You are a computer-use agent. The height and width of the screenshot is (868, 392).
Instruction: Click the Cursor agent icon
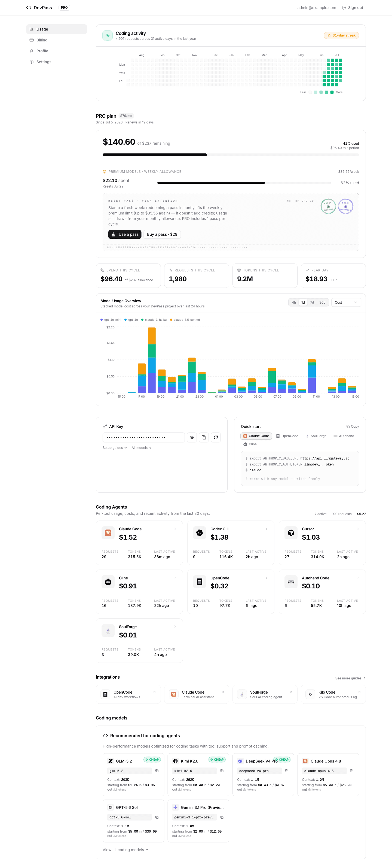(x=291, y=533)
